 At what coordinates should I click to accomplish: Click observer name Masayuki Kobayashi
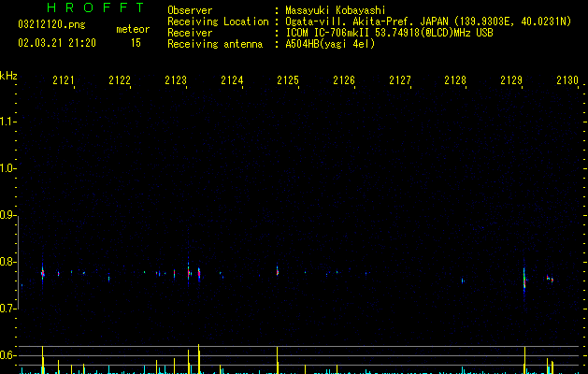tap(336, 10)
